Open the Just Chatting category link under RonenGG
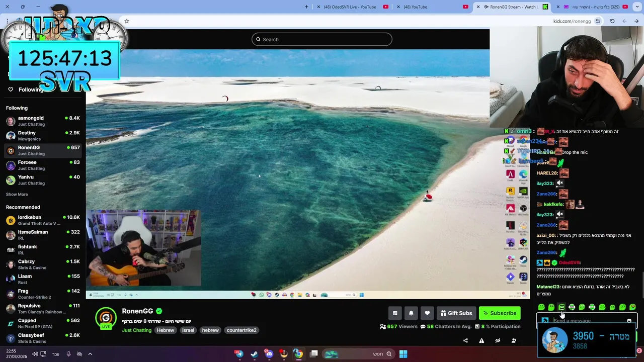644x362 pixels. pyautogui.click(x=136, y=330)
